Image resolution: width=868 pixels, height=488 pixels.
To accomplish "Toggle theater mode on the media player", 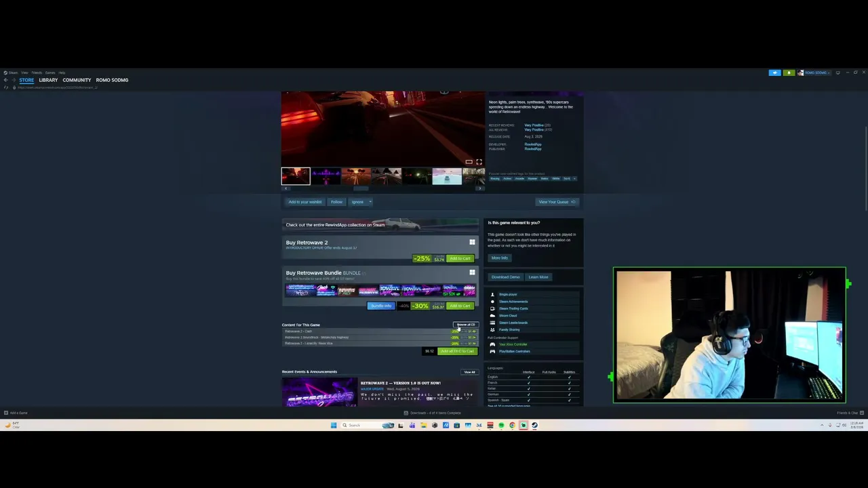I will [469, 162].
